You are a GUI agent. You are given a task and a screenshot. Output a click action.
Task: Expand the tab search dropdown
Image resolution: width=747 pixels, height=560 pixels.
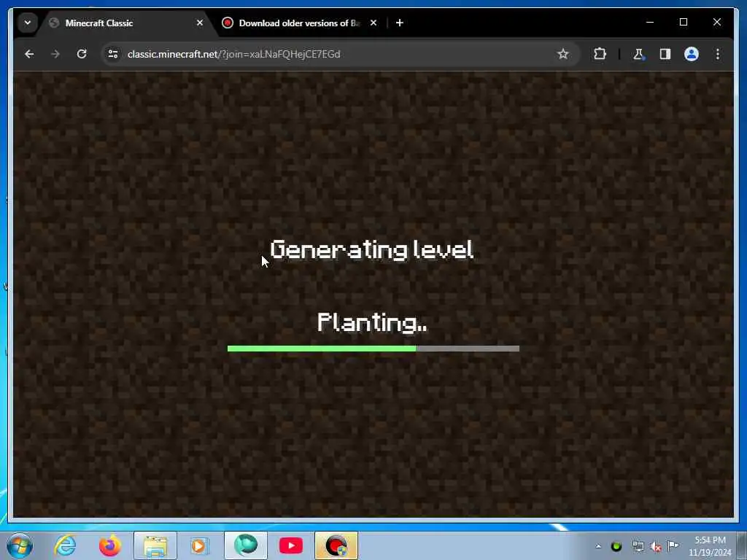click(28, 23)
